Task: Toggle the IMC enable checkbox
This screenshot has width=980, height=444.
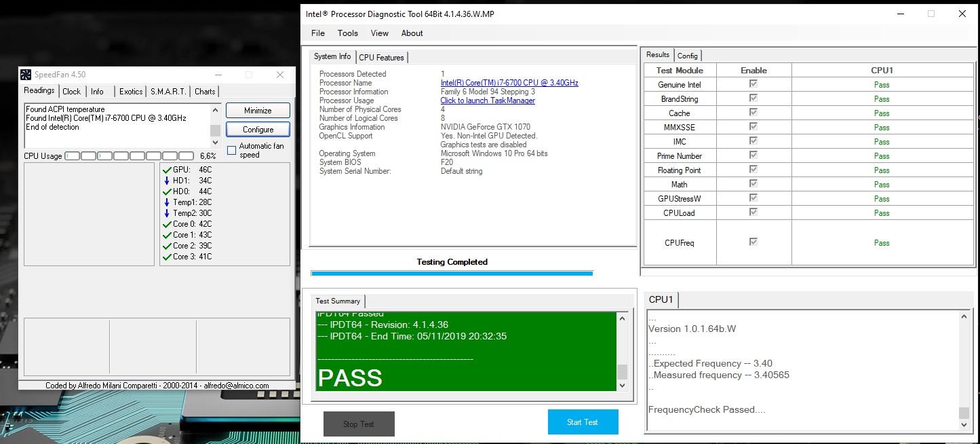Action: (753, 141)
